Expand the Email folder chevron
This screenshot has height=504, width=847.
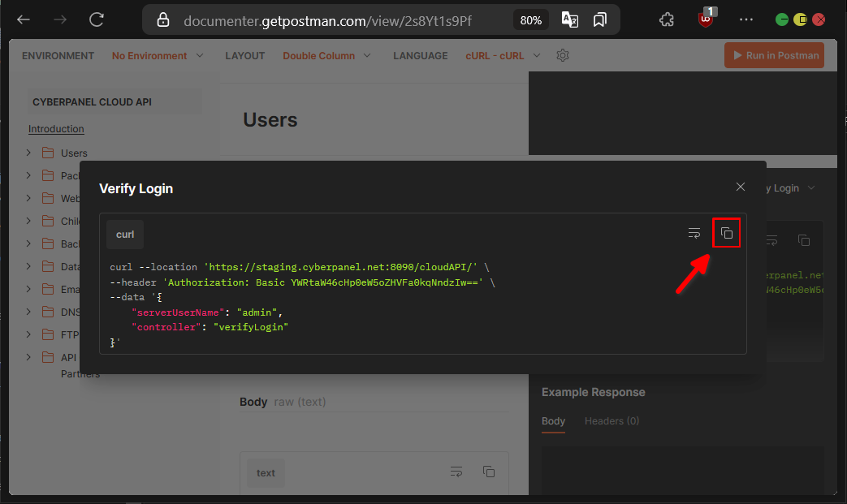point(28,289)
